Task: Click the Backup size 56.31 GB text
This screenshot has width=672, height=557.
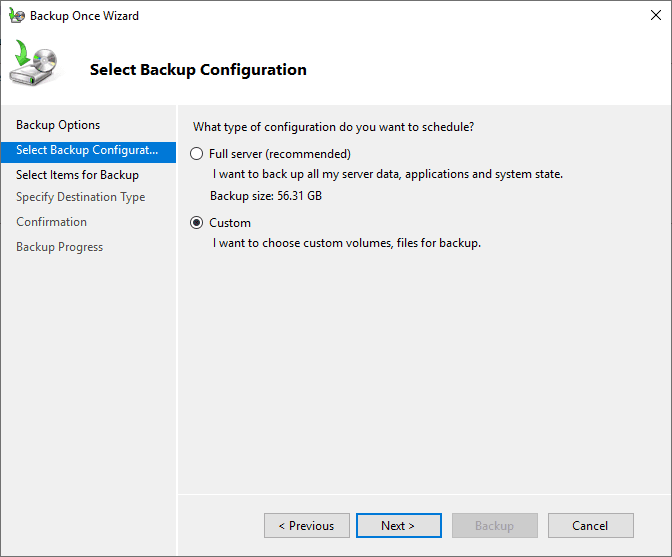Action: click(x=266, y=196)
